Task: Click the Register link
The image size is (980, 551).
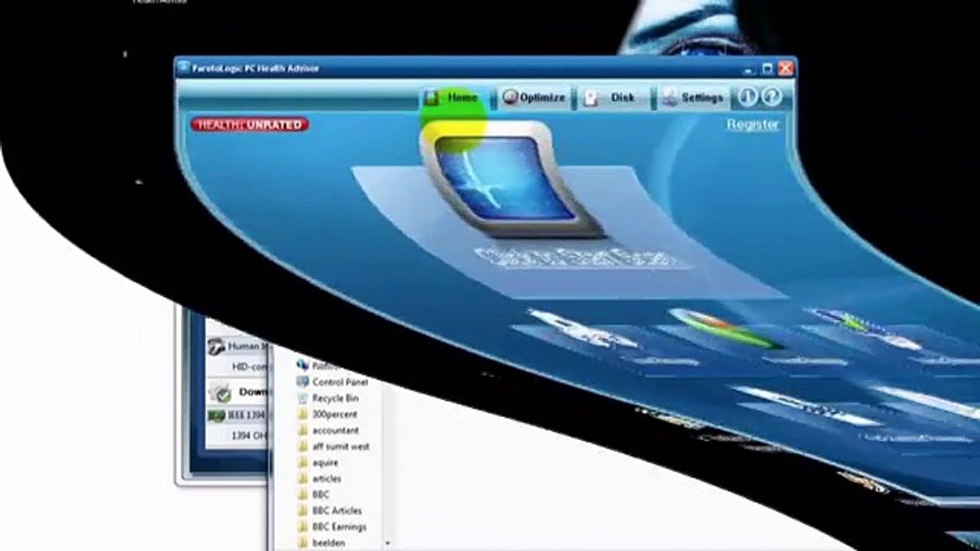Action: point(753,124)
